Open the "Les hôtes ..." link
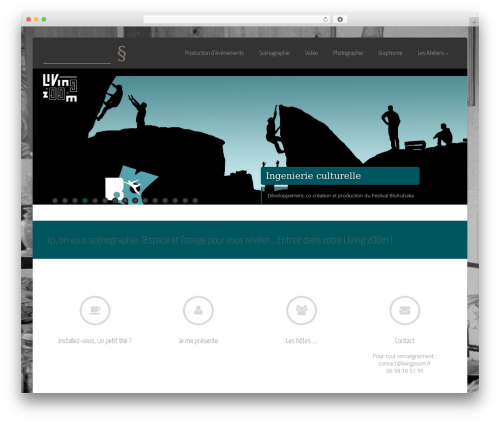Image resolution: width=500 pixels, height=423 pixels. pyautogui.click(x=301, y=341)
